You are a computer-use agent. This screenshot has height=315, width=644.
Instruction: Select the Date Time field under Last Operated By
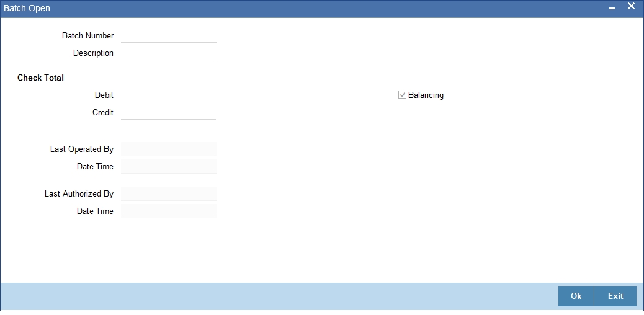tap(169, 166)
